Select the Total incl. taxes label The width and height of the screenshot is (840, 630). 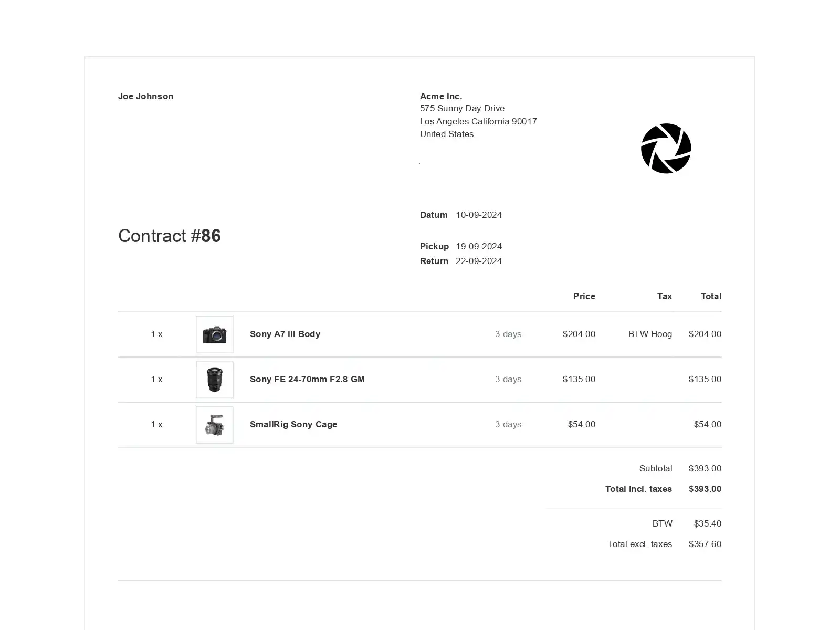tap(638, 489)
